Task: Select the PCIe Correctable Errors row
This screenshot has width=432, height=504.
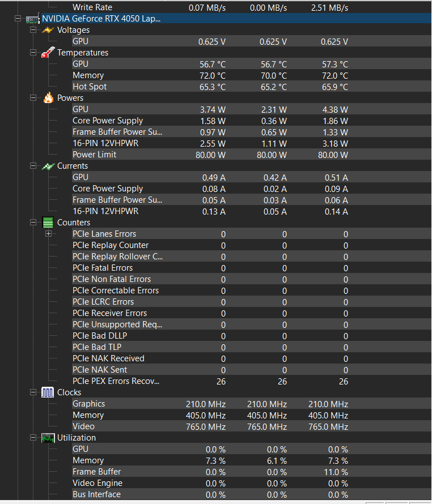Action: [x=252, y=291]
